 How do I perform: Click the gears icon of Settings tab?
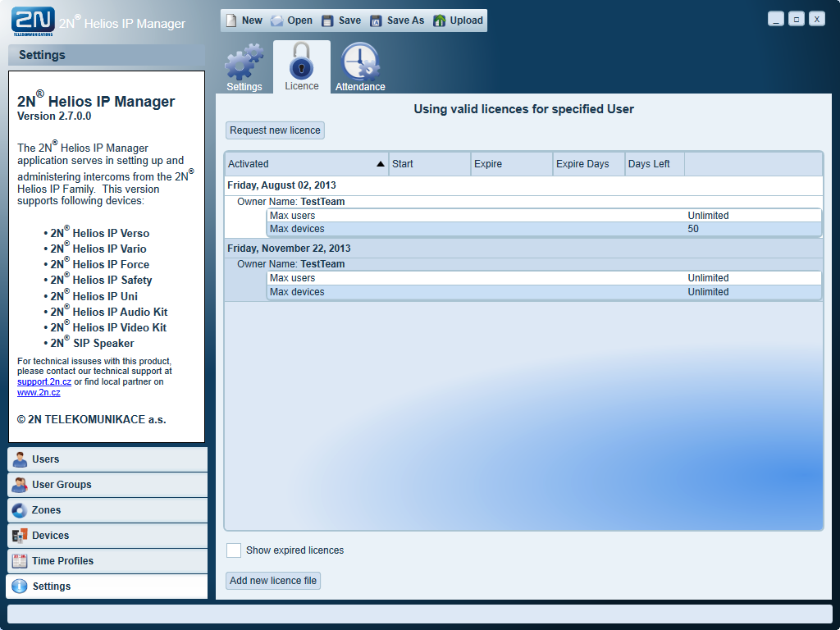[x=244, y=62]
